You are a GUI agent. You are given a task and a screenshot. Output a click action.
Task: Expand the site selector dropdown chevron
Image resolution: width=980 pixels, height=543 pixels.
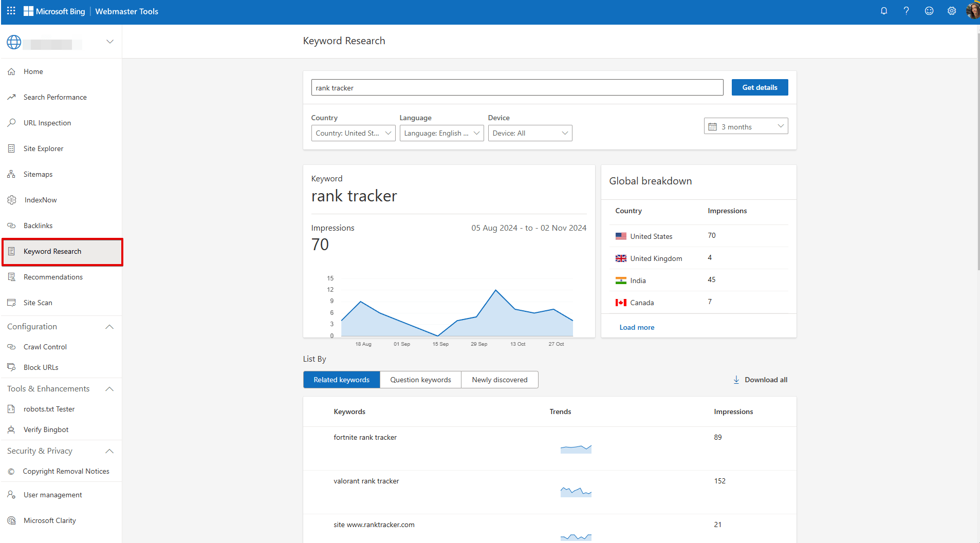click(110, 42)
